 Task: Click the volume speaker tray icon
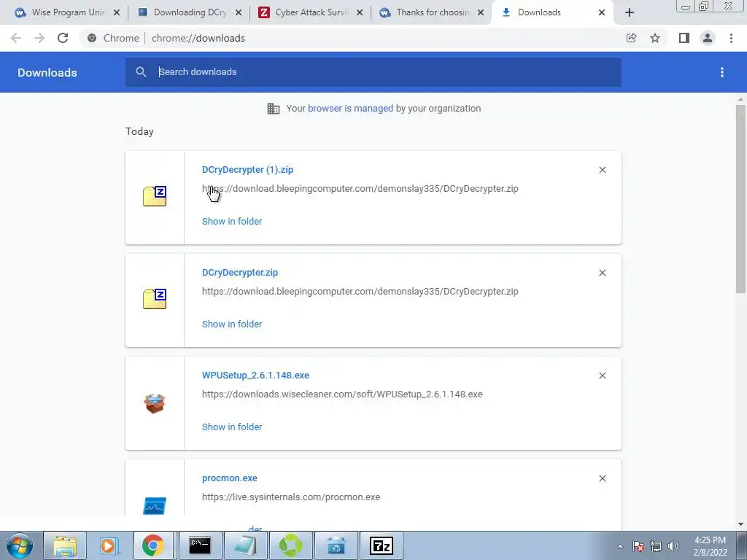click(673, 546)
